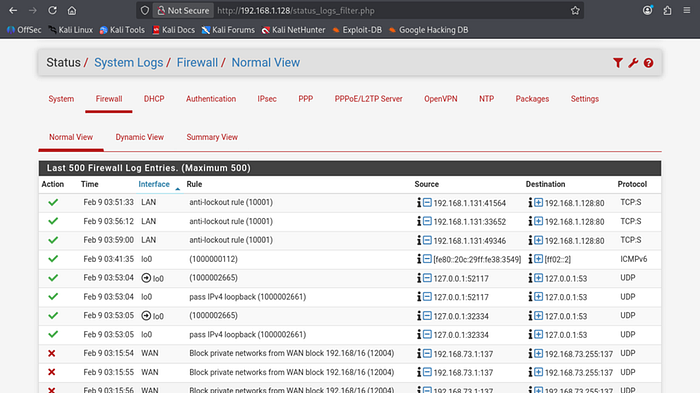Screen dimensions: 700x393
Task: Open the IPsec logs tab
Action: click(267, 99)
